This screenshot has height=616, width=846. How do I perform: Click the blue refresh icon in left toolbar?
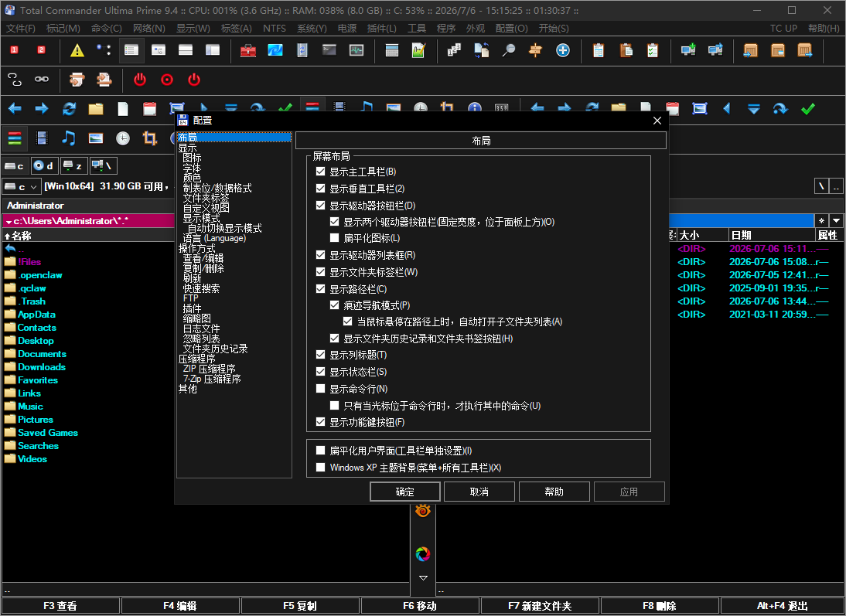[x=69, y=108]
